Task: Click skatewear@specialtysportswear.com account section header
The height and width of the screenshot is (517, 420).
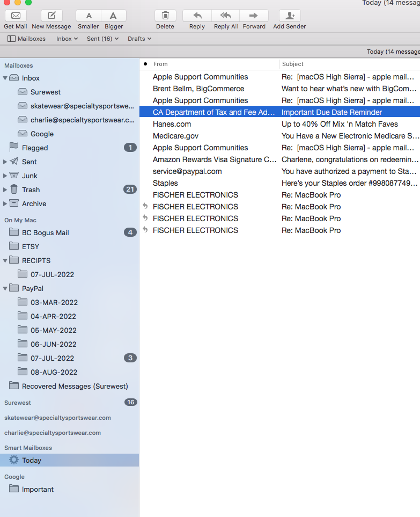Action: (x=57, y=418)
